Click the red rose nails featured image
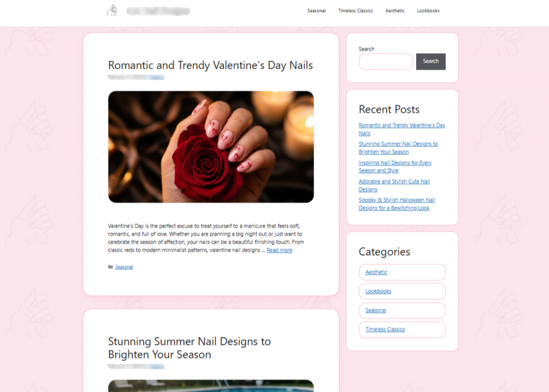The image size is (549, 392). [211, 147]
